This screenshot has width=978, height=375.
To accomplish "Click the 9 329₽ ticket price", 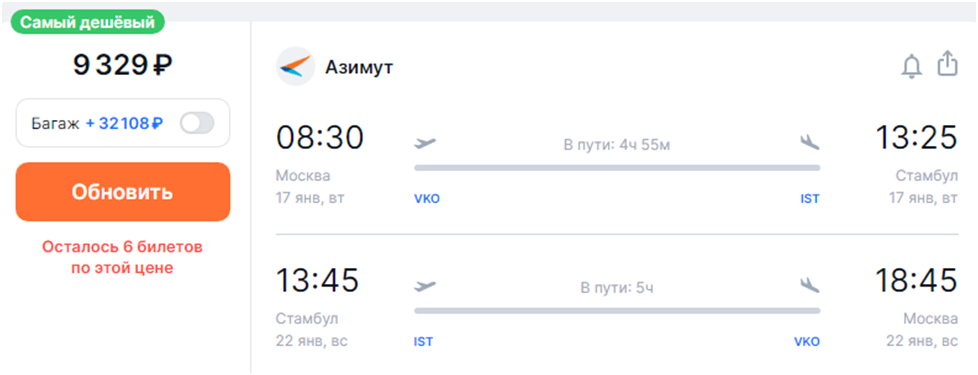I will pos(123,65).
